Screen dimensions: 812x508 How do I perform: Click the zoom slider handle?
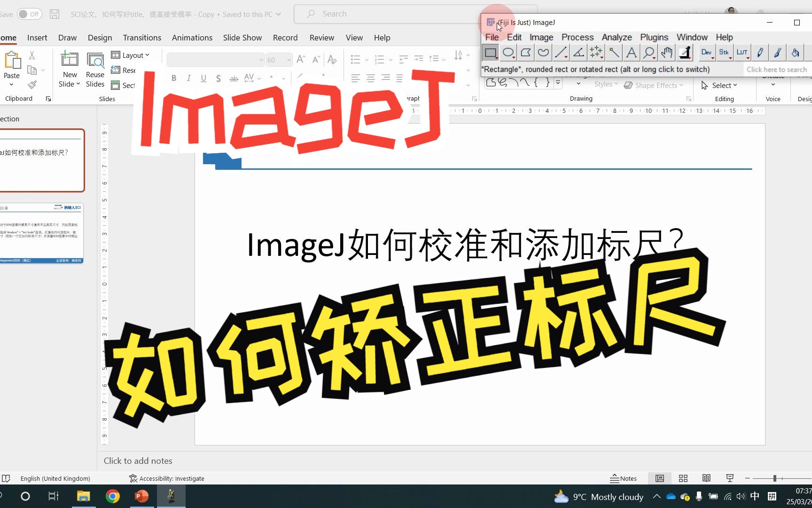click(x=775, y=478)
